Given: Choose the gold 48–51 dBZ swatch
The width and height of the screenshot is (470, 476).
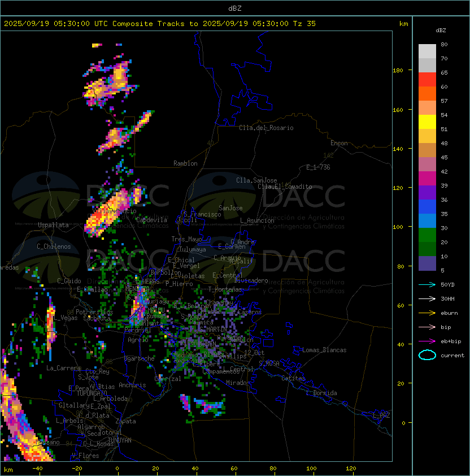Looking at the screenshot, I should tap(427, 136).
